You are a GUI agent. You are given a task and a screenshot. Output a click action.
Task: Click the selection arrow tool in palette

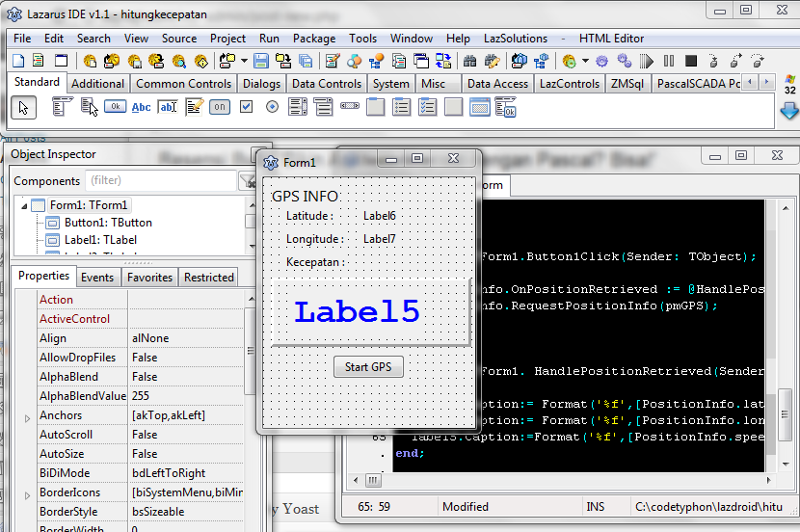point(23,107)
